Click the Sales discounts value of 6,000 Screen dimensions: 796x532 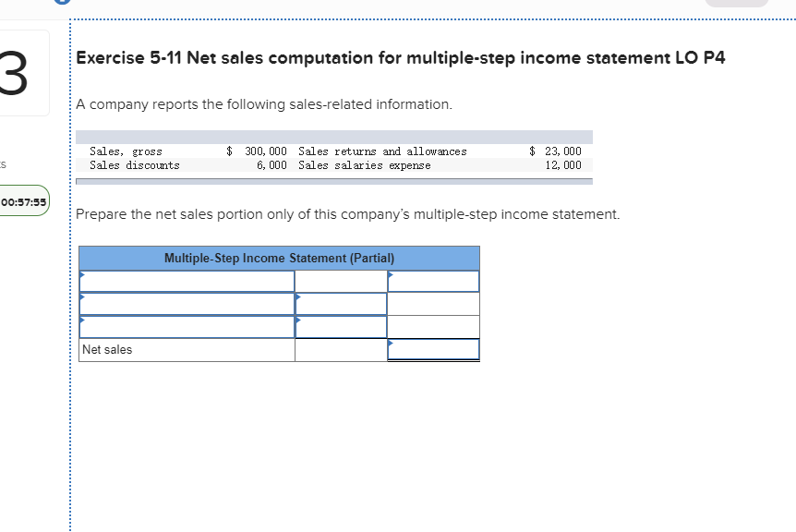(x=271, y=165)
